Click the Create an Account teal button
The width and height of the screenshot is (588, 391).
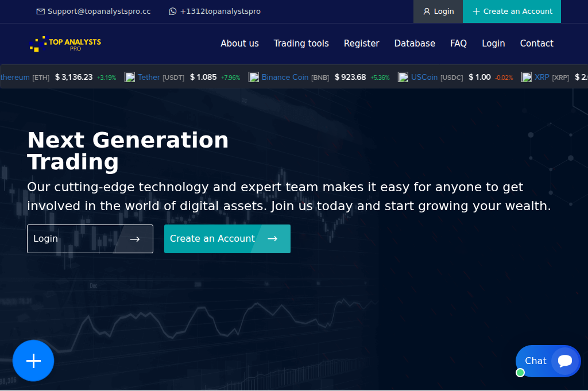[227, 239]
